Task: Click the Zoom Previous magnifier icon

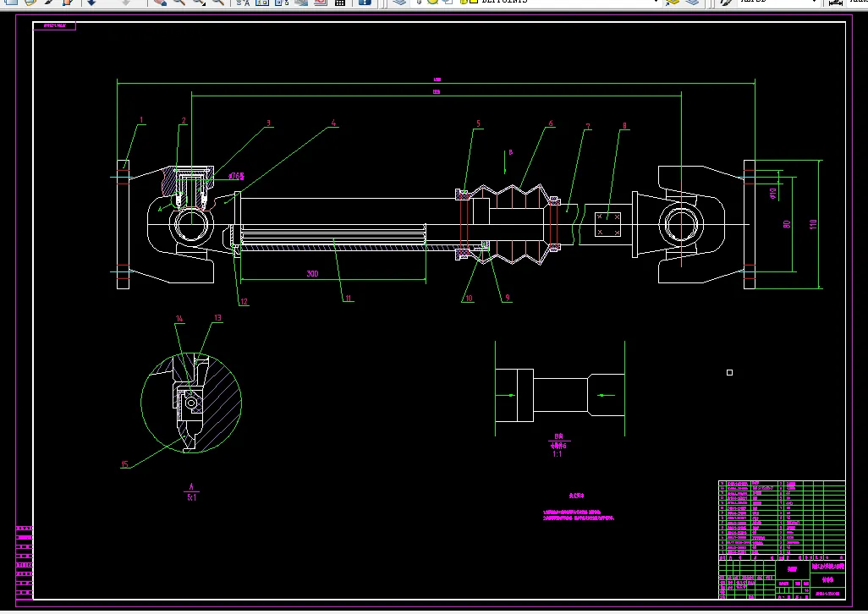Action: (x=218, y=3)
